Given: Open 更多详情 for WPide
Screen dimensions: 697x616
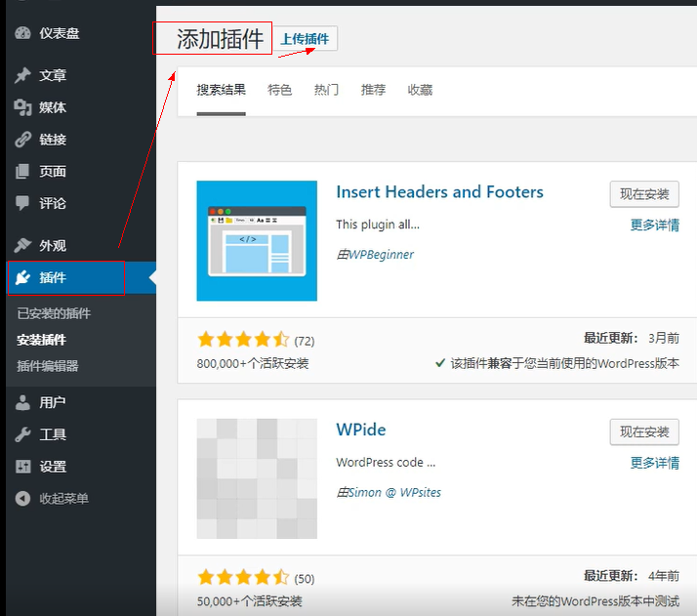Looking at the screenshot, I should coord(654,463).
